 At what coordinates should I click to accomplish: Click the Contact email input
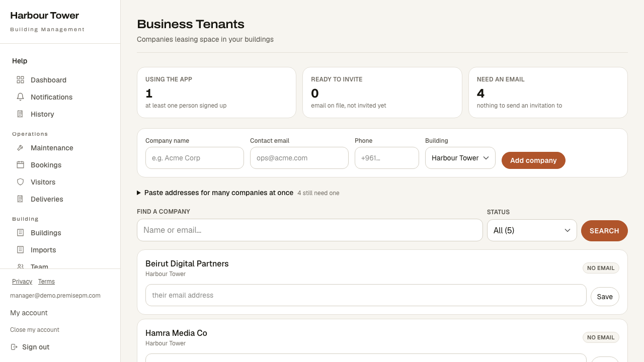299,158
